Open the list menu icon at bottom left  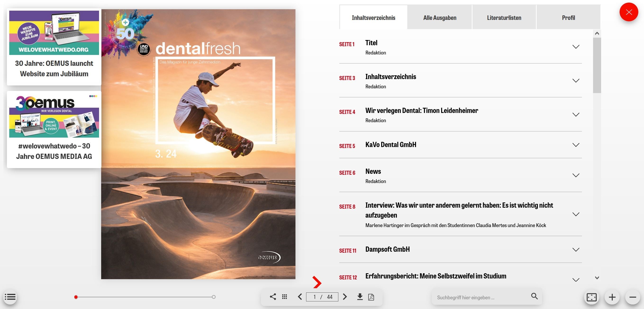point(10,297)
